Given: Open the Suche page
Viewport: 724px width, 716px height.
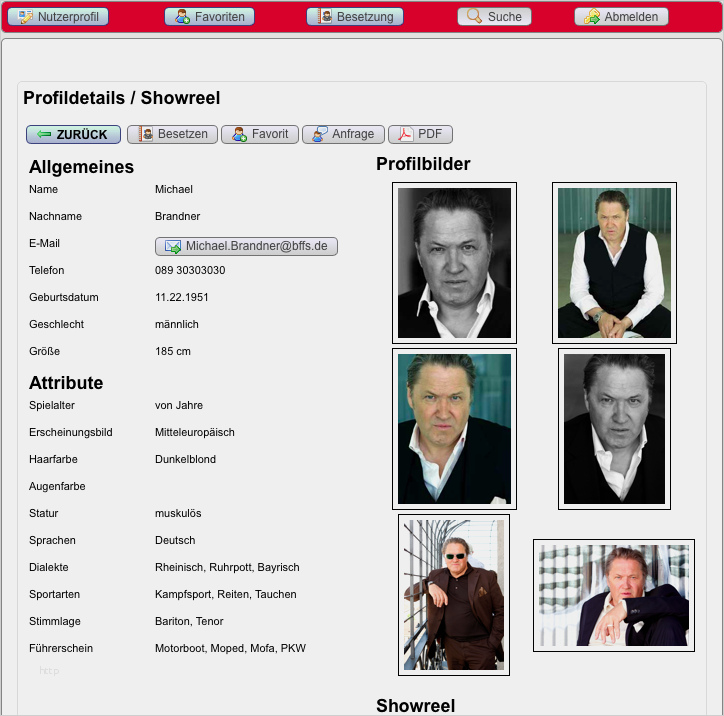Looking at the screenshot, I should (x=495, y=17).
